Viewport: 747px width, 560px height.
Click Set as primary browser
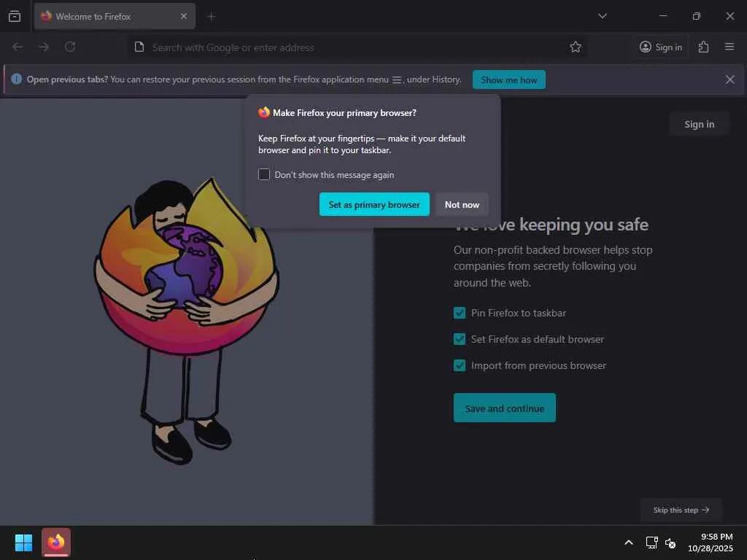[374, 204]
